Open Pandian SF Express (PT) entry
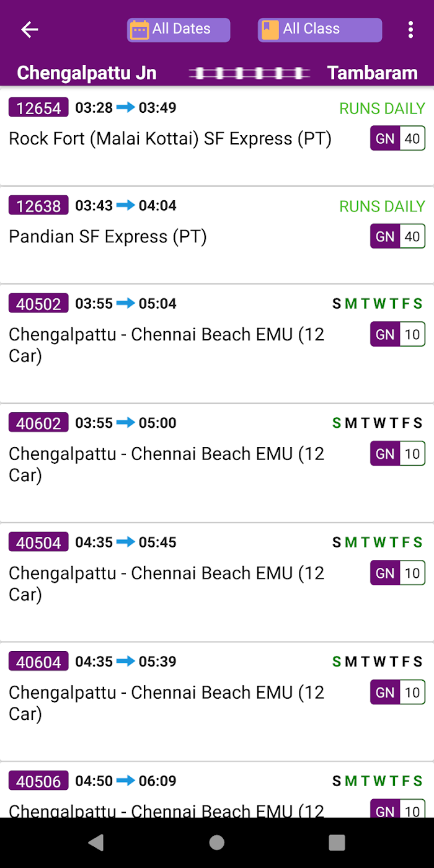 pos(217,235)
